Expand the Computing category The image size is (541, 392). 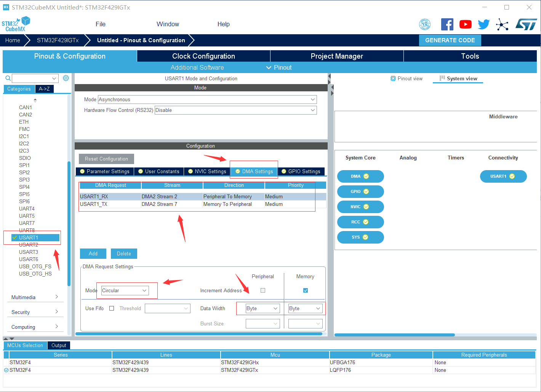point(35,327)
